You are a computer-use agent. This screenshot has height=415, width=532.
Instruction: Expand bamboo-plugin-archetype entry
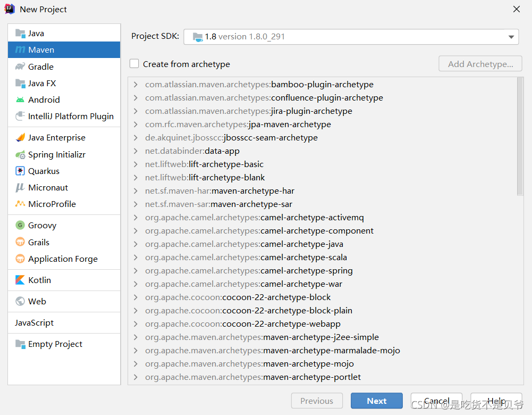tap(136, 85)
